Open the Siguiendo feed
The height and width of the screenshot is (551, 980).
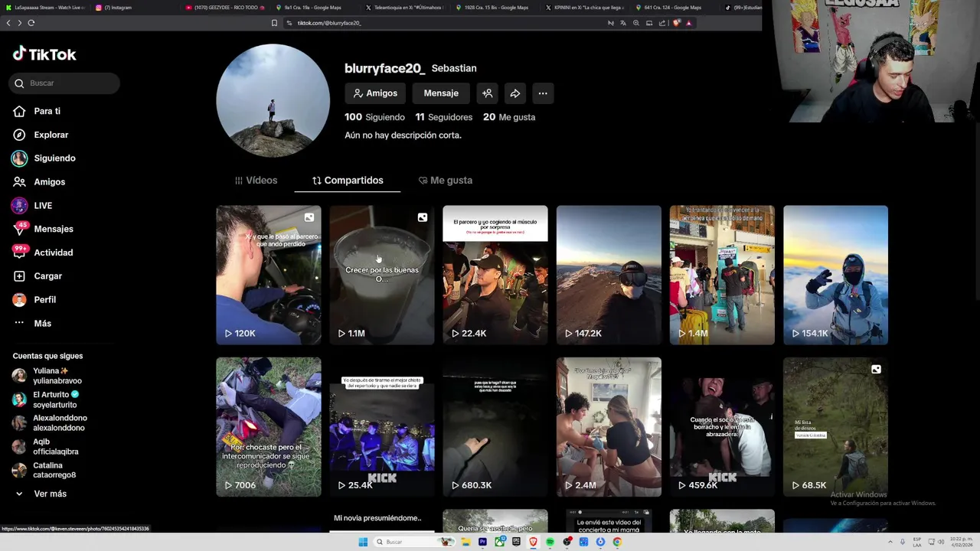(x=44, y=158)
